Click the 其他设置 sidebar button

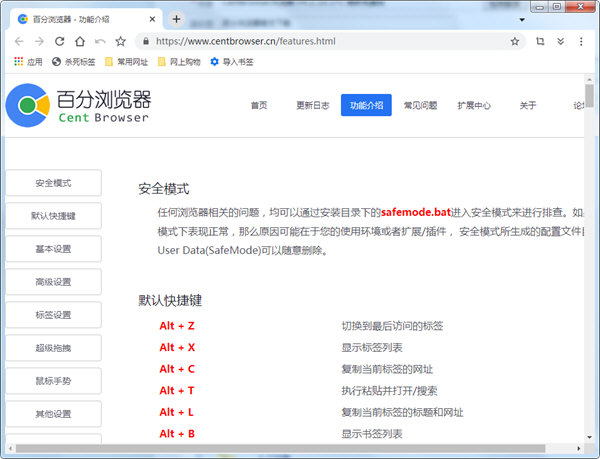click(53, 413)
